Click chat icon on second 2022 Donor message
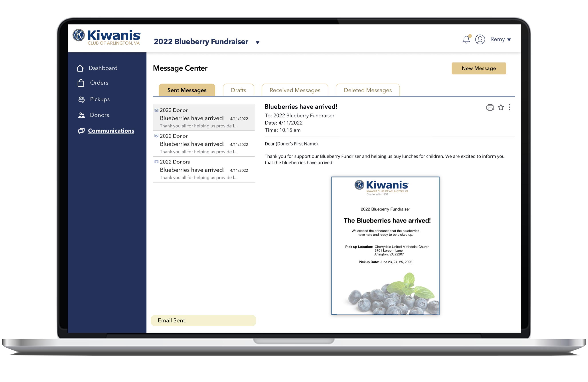Image resolution: width=588 pixels, height=382 pixels. (156, 136)
